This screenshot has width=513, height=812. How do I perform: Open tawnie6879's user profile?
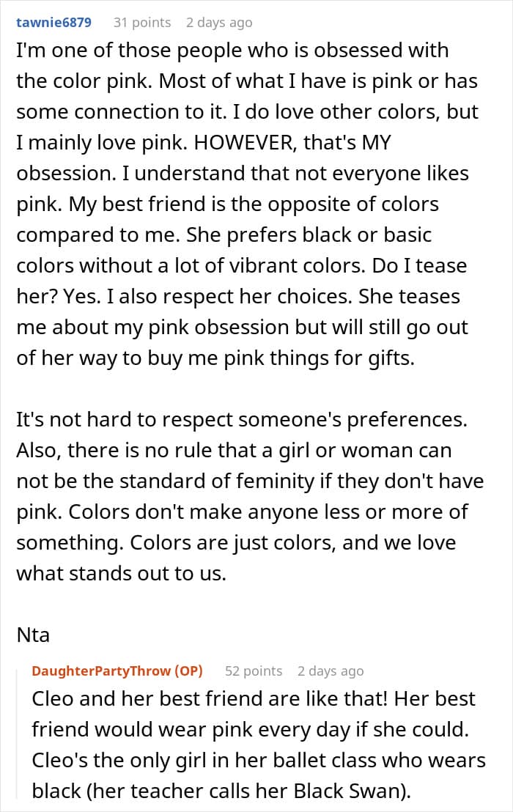click(x=53, y=22)
